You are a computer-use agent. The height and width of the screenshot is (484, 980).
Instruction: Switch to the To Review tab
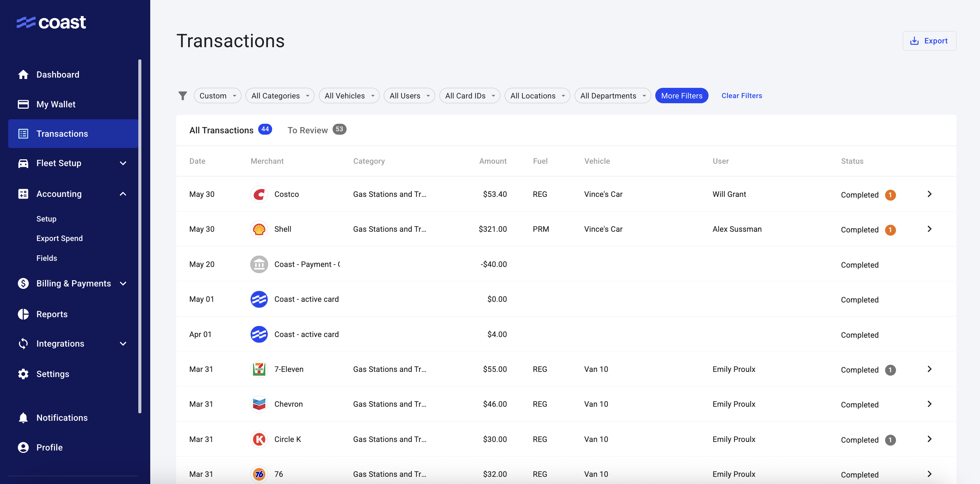(316, 130)
